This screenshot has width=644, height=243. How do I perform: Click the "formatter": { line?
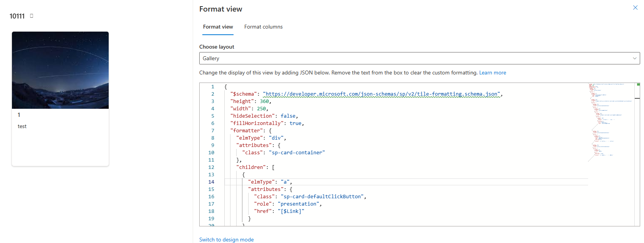[251, 130]
